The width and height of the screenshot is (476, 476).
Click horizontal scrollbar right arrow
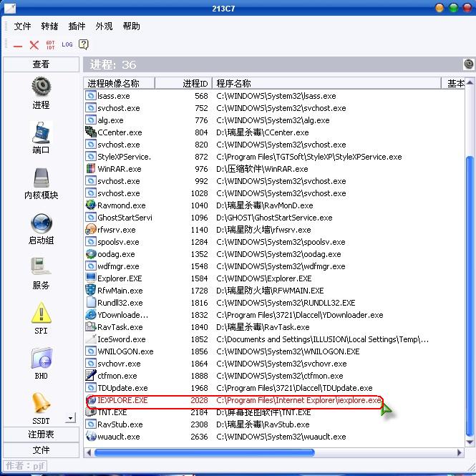(x=460, y=452)
